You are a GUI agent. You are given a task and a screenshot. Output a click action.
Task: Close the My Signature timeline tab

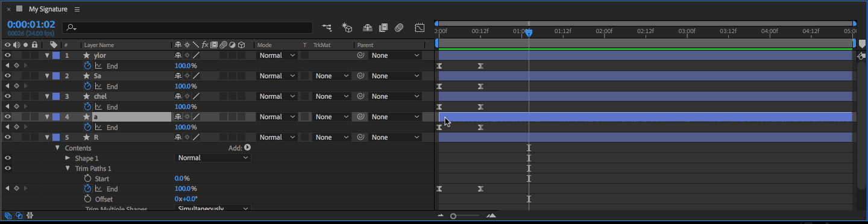coord(8,9)
